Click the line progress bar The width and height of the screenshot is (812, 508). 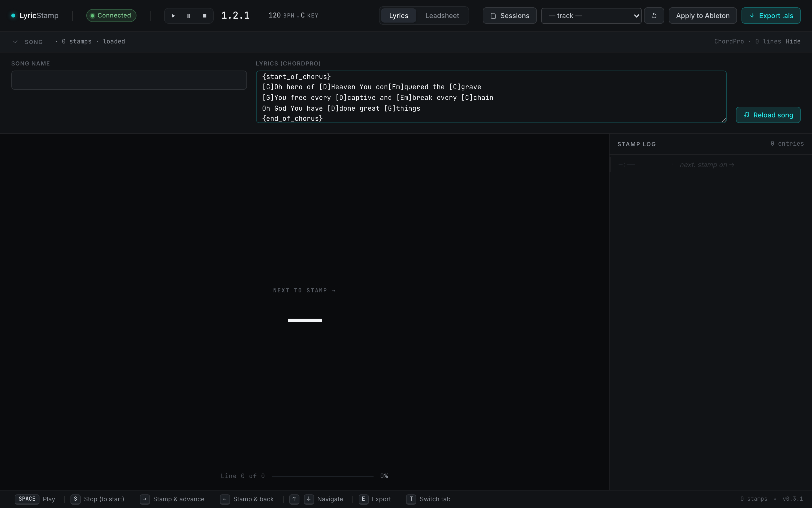tap(323, 476)
